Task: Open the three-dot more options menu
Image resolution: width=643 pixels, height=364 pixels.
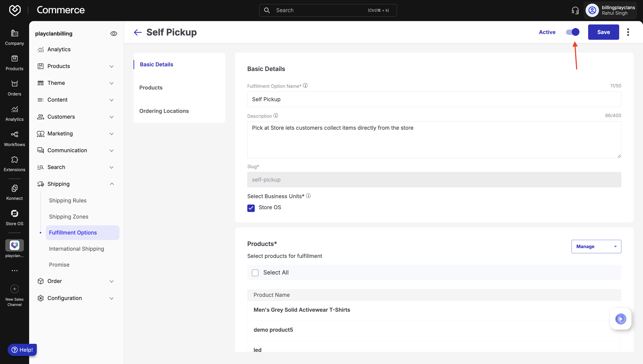Action: tap(628, 32)
